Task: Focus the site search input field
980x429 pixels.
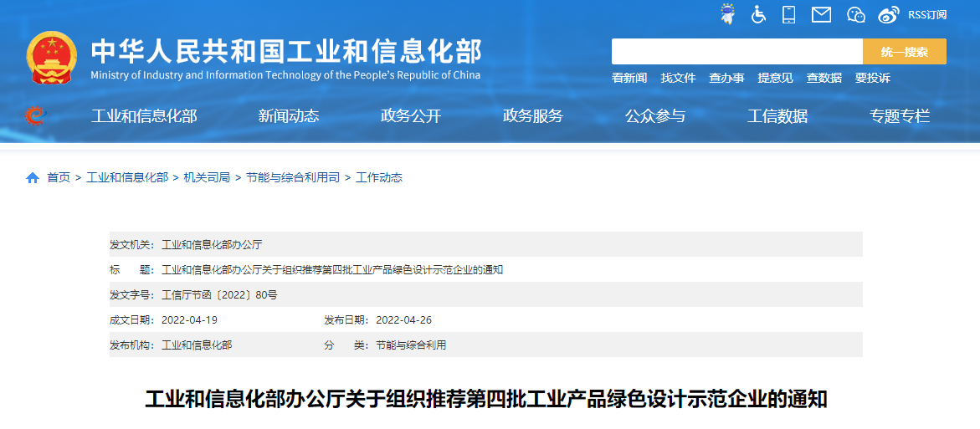Action: (x=736, y=52)
